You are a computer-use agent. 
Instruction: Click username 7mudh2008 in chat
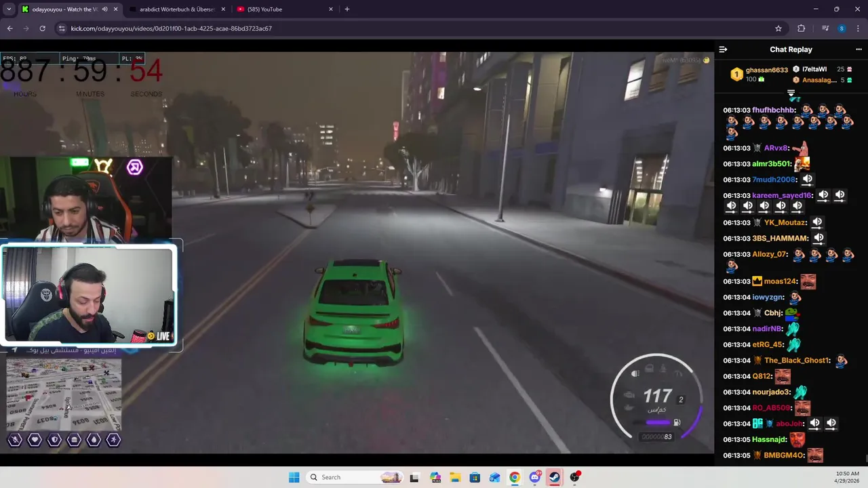774,180
